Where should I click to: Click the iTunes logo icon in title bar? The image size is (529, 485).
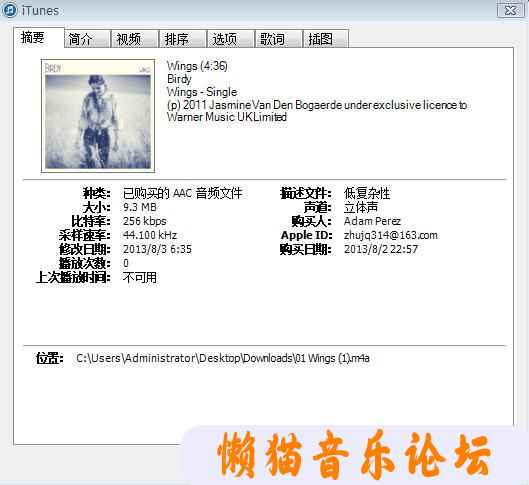[x=9, y=10]
